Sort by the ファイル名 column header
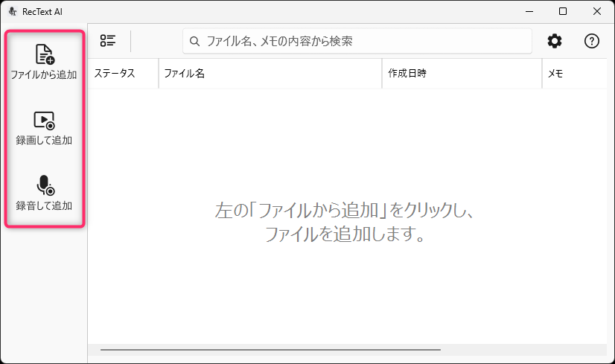Screen dimensions: 615x364 (x=270, y=74)
